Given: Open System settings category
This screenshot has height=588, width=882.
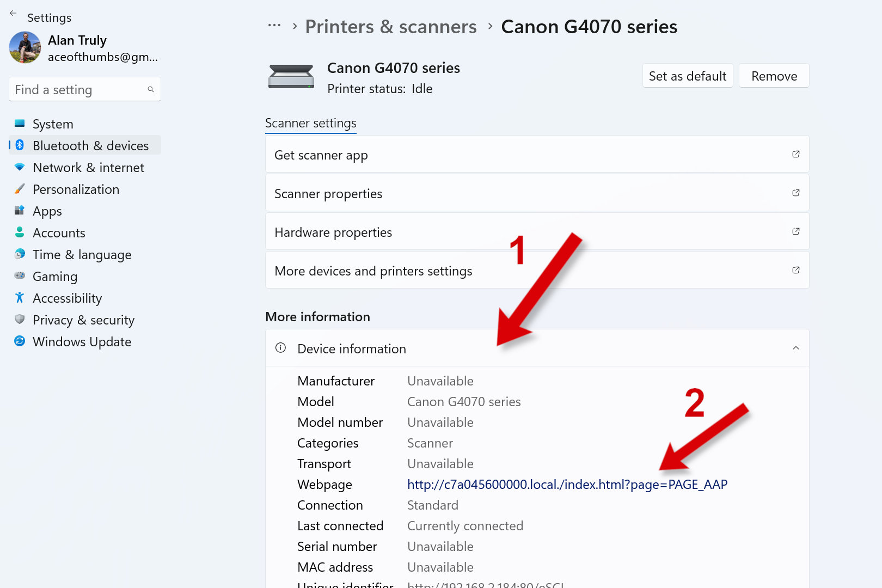Looking at the screenshot, I should pos(85,124).
